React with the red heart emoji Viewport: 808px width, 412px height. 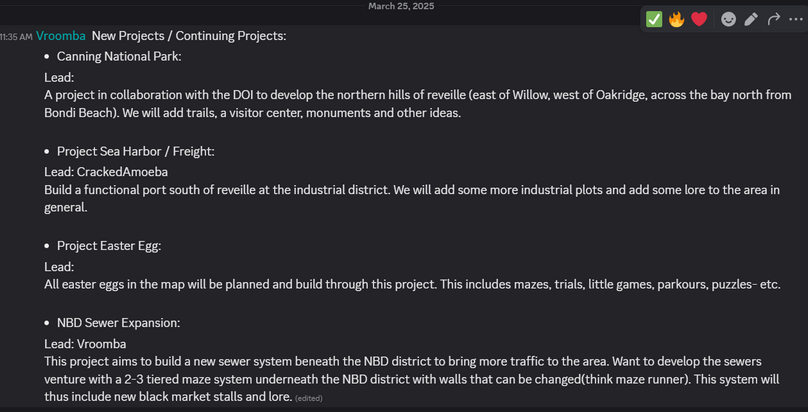coord(699,20)
